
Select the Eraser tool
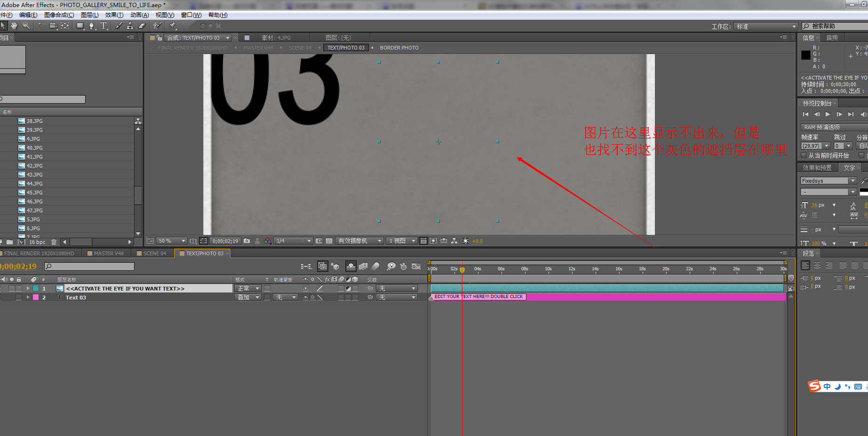point(142,25)
